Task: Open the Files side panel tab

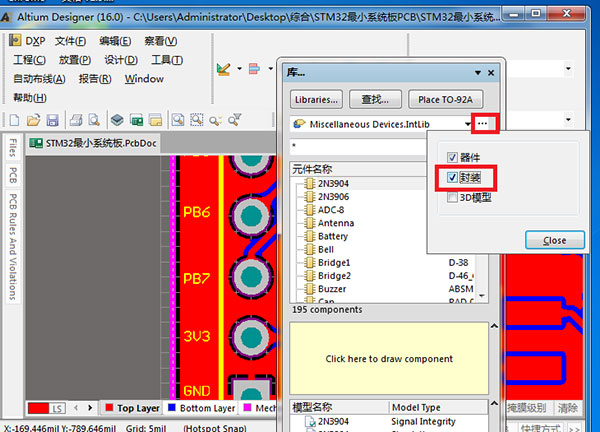Action: click(13, 148)
